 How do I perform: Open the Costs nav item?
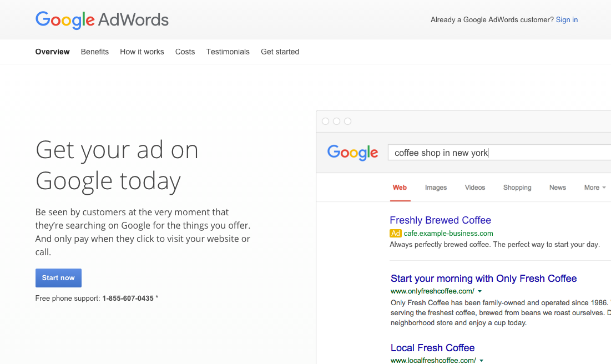click(185, 52)
